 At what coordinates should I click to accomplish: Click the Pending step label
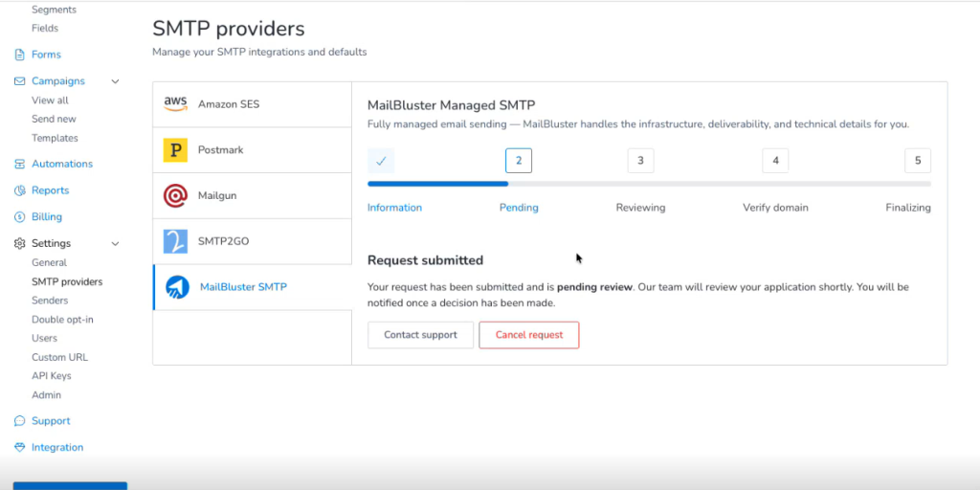[519, 208]
